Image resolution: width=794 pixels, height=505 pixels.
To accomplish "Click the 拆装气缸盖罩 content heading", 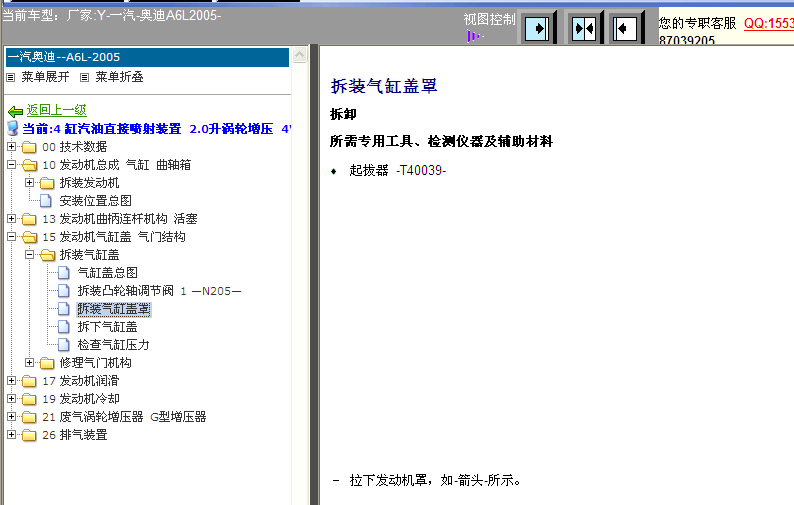I will click(383, 86).
